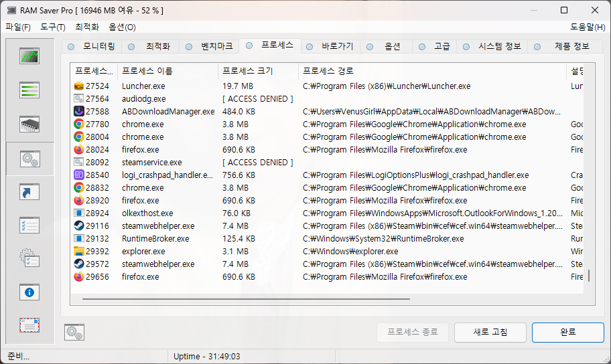611x364 pixels.
Task: Click Steam icon for process 29116
Action: tap(78, 225)
